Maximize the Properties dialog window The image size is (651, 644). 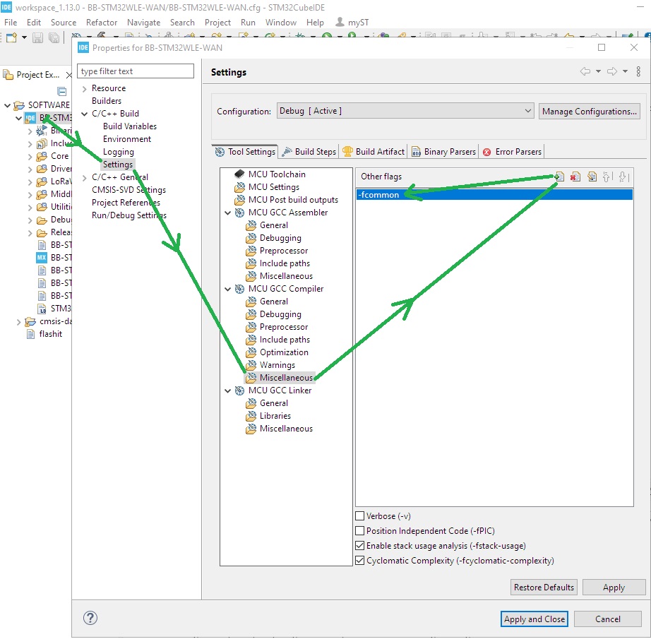tap(601, 48)
